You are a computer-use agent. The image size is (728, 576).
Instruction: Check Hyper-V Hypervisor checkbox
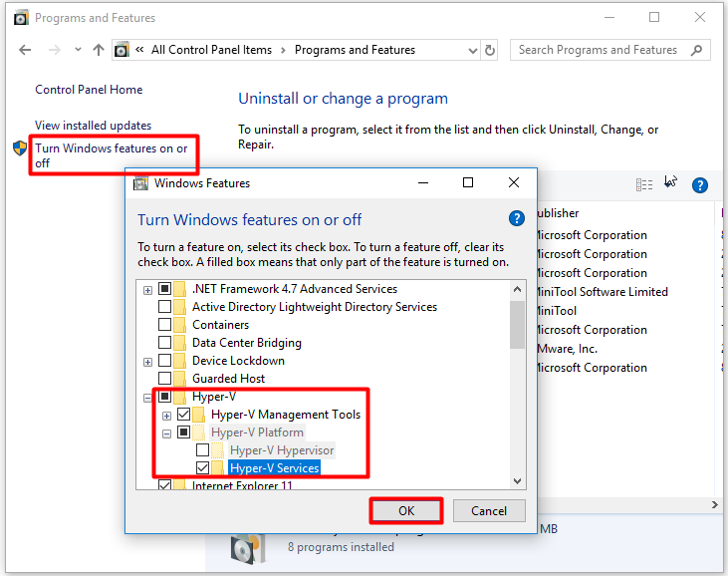(x=202, y=450)
